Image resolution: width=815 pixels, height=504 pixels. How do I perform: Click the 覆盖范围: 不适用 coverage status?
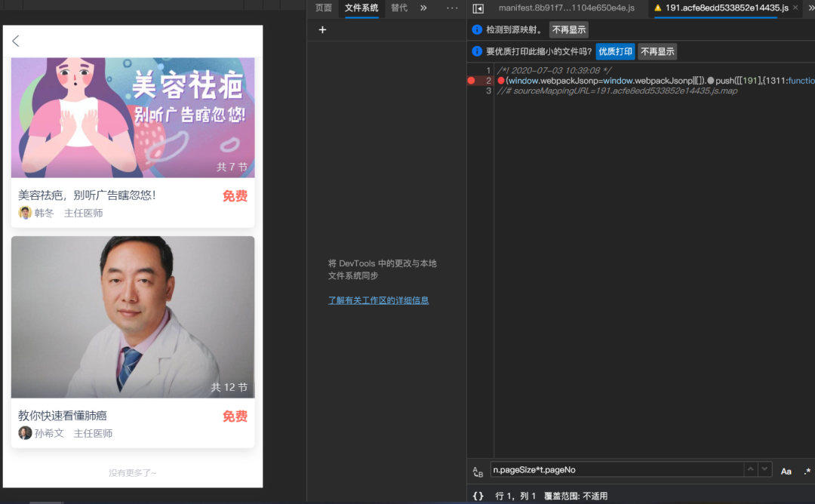tap(575, 496)
